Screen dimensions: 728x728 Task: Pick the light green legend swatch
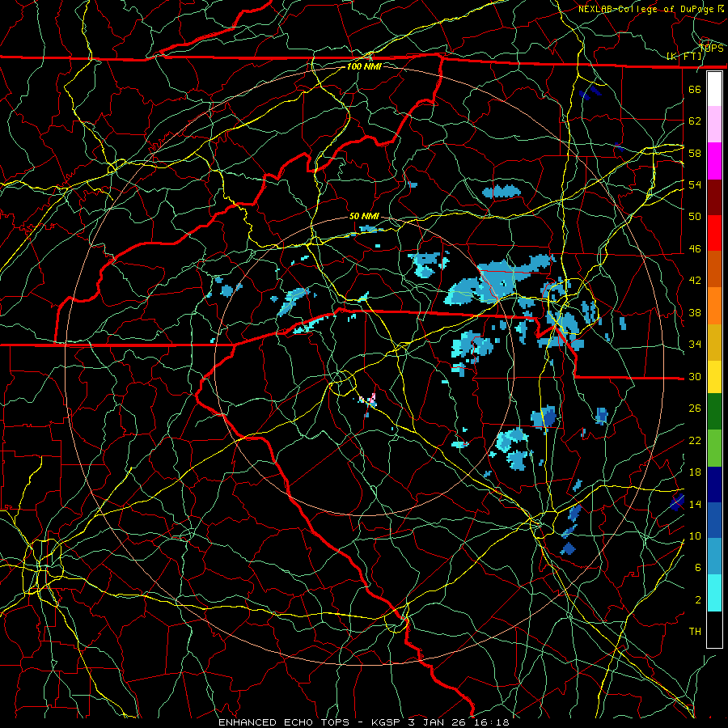(x=714, y=448)
